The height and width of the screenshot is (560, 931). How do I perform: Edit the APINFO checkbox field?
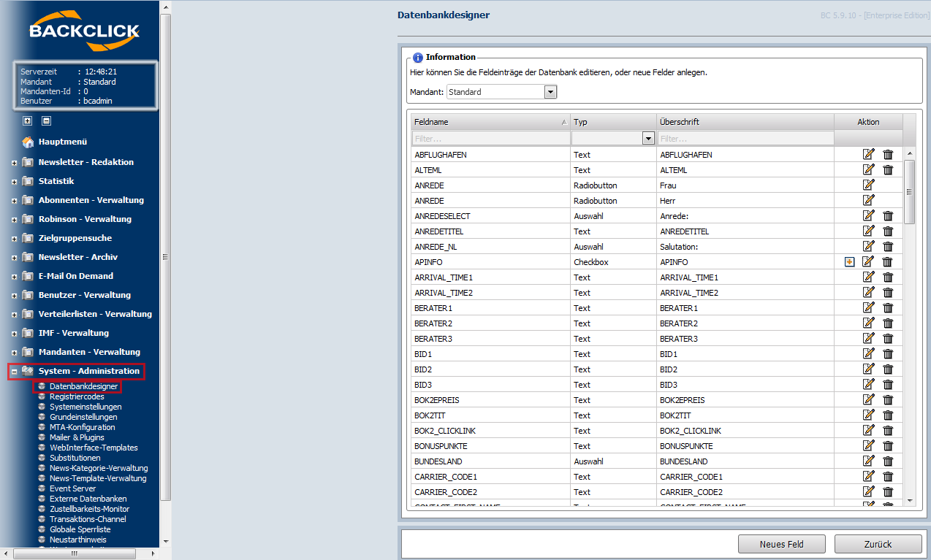pyautogui.click(x=868, y=261)
